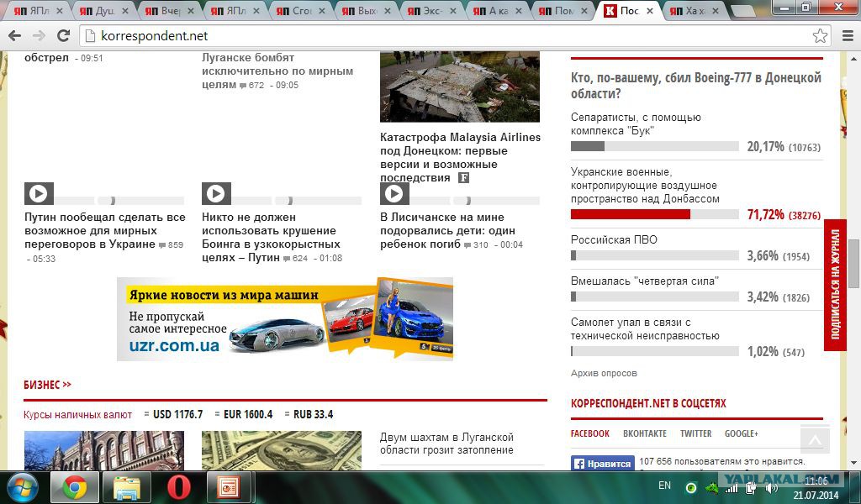861x504 pixels.
Task: Open the Windows Start menu
Action: pyautogui.click(x=21, y=487)
